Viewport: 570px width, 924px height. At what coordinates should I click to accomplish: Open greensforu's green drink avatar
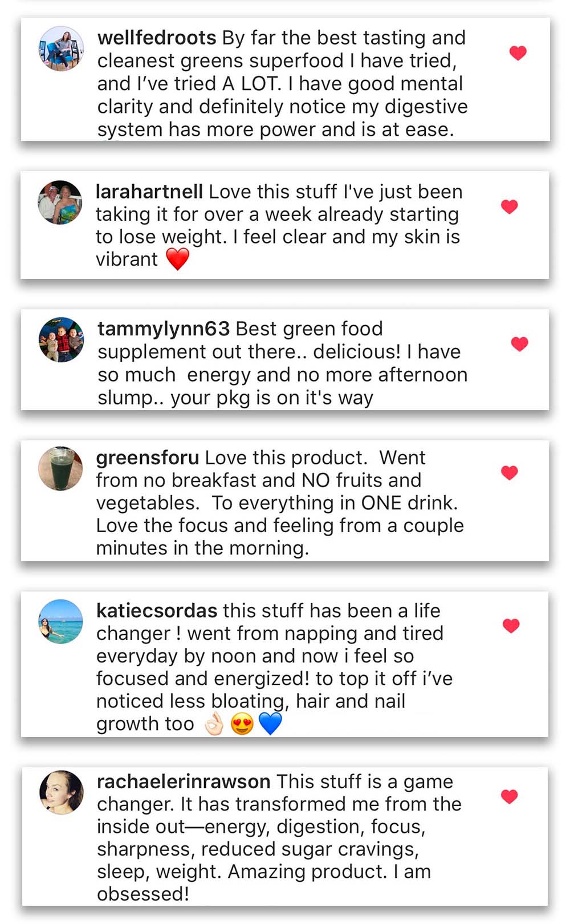pos(60,468)
